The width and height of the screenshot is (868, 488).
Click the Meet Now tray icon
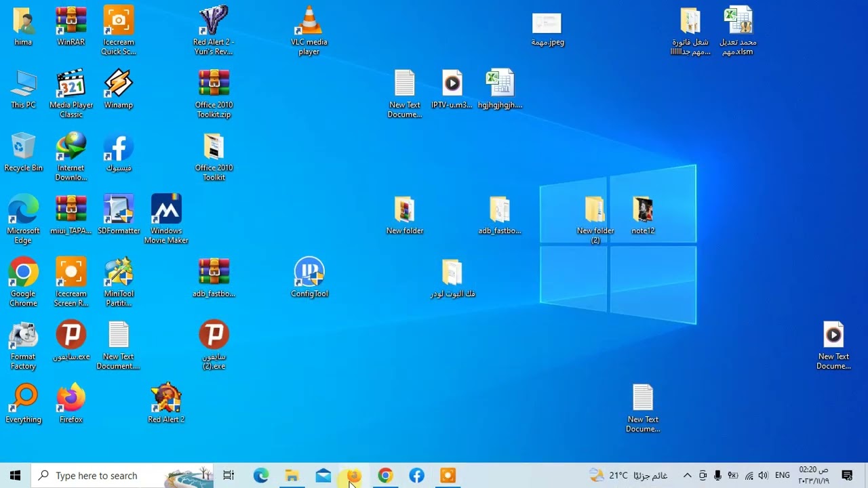tap(703, 476)
